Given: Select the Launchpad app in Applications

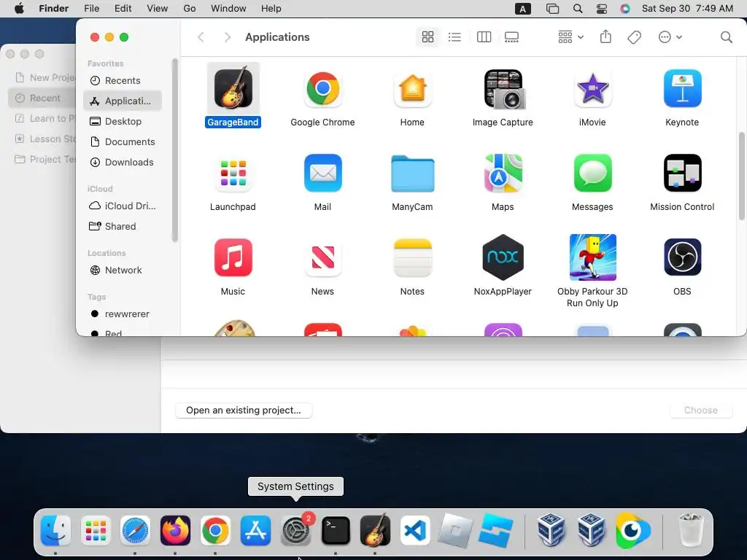Looking at the screenshot, I should point(233,174).
